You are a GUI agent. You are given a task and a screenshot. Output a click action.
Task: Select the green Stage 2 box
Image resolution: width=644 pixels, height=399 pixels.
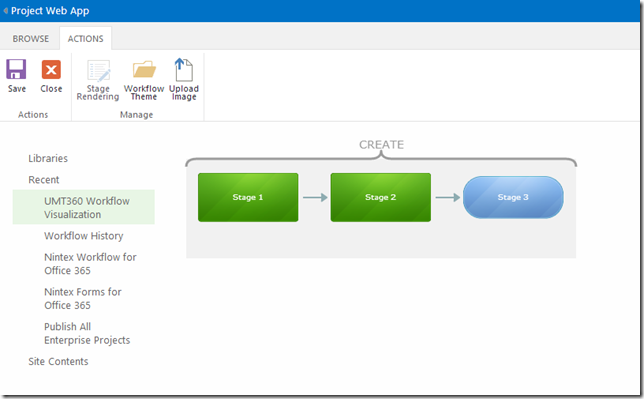(x=381, y=197)
